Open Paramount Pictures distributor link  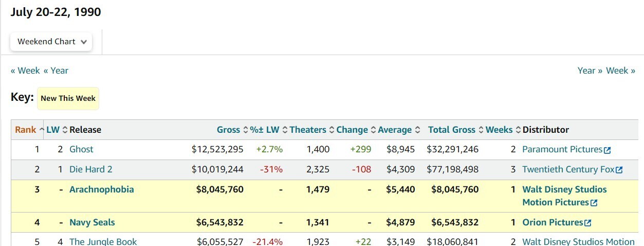point(562,149)
